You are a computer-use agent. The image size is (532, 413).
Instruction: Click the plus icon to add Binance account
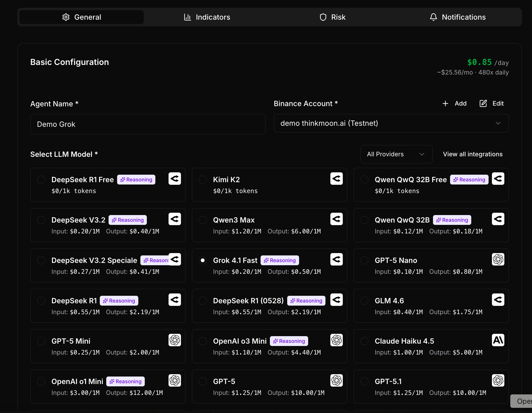[x=445, y=104]
